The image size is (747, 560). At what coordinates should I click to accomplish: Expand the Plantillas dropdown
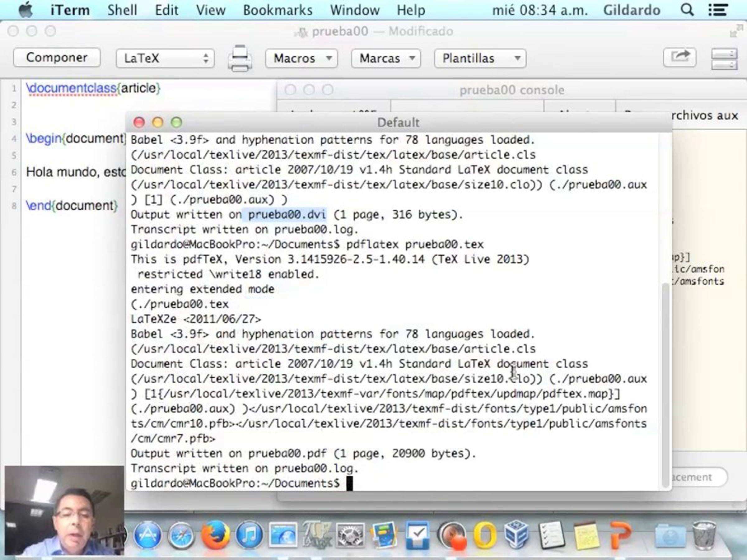coord(480,58)
